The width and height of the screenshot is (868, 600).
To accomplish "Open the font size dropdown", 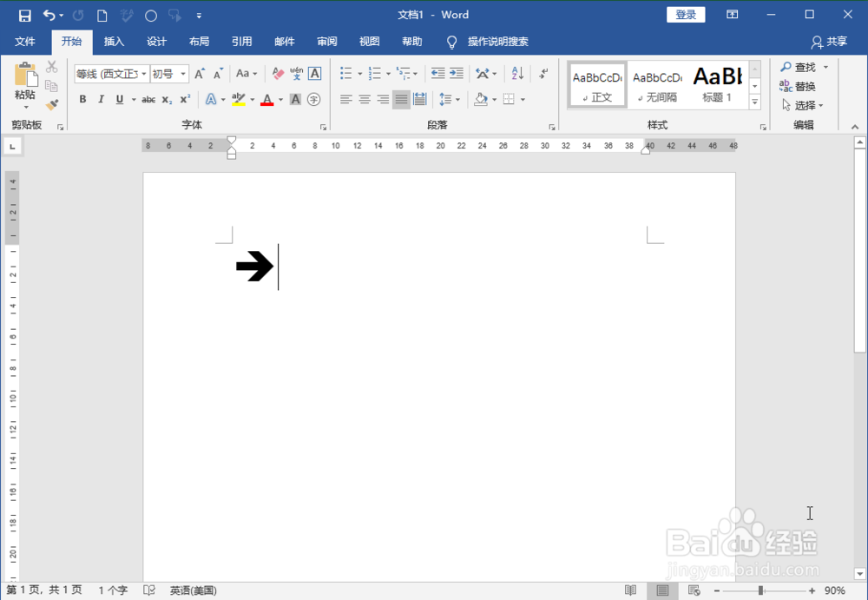I will [x=181, y=74].
